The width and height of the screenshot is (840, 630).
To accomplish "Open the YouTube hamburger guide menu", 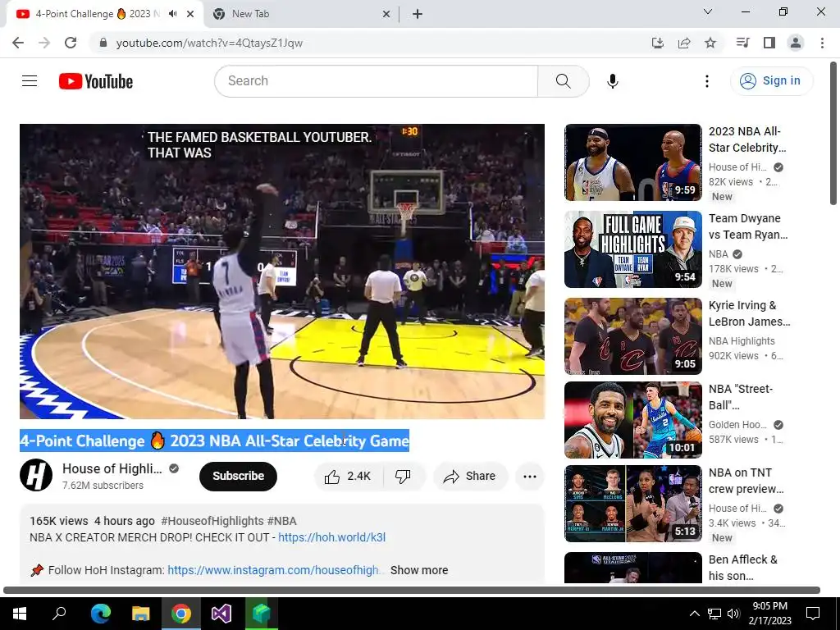I will 30,81.
